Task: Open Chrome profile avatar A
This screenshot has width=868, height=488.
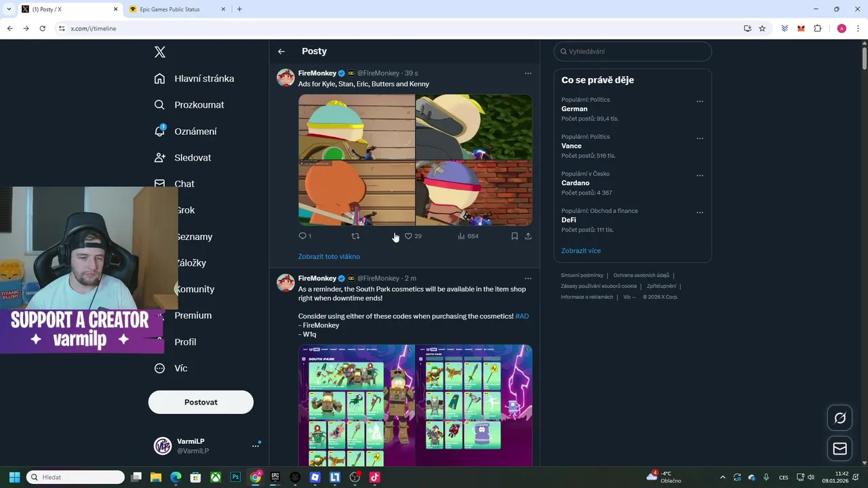Action: pyautogui.click(x=842, y=28)
